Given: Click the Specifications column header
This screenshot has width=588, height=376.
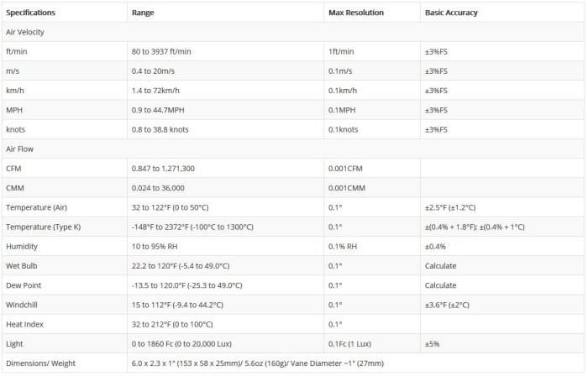Looking at the screenshot, I should point(30,14).
